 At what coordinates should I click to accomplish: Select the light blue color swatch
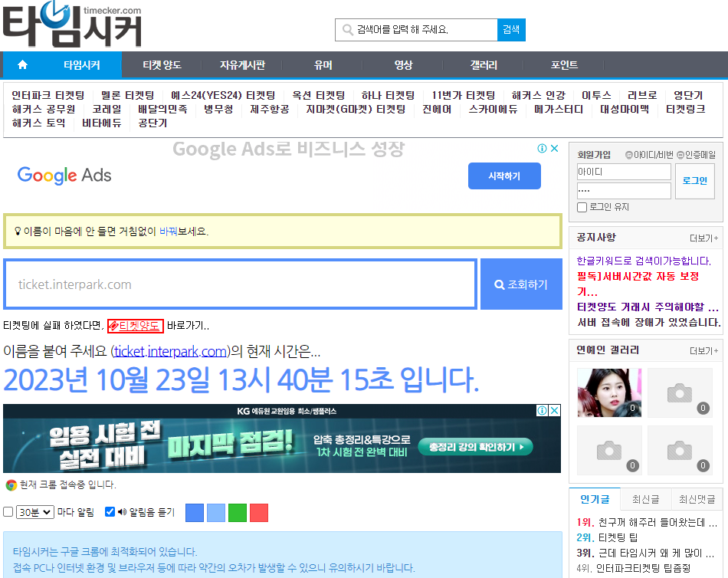[x=216, y=513]
